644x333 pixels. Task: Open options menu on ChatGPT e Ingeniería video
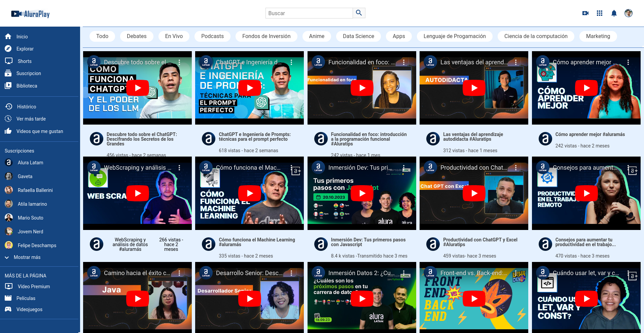291,62
